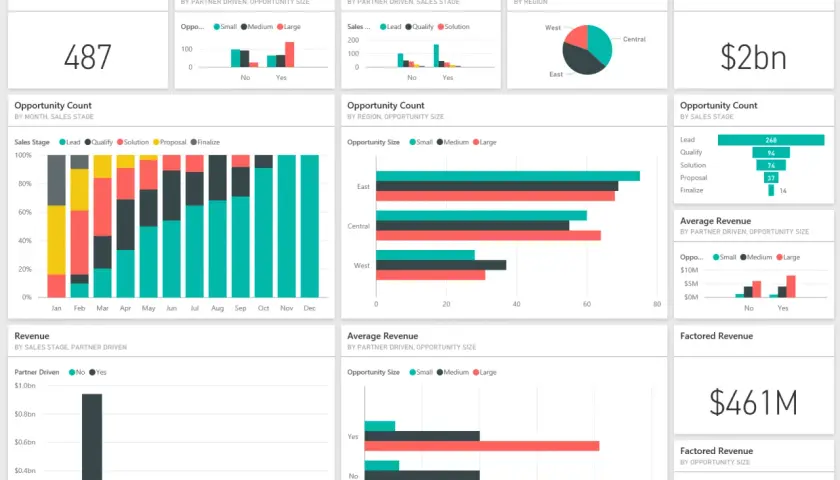
Task: Open the Opportunity Count by Sales Stage funnel title
Action: coord(718,106)
